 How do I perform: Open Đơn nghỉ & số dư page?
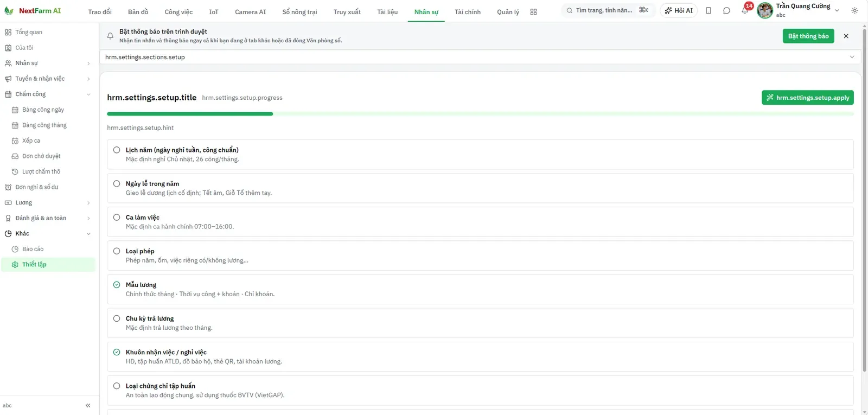click(48, 187)
